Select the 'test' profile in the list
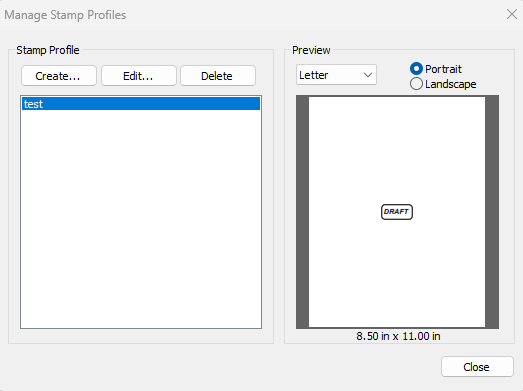 click(141, 104)
